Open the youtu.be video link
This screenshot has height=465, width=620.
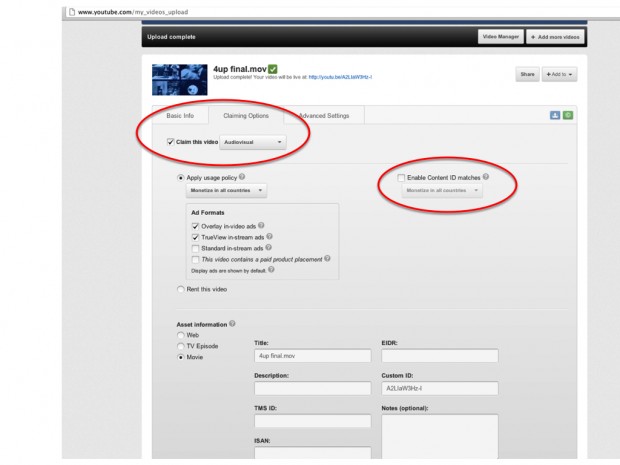tap(340, 77)
